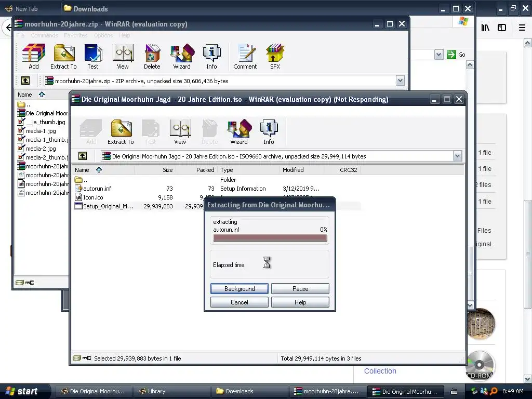Click the green Go arrow in Downloads window

pos(451,54)
